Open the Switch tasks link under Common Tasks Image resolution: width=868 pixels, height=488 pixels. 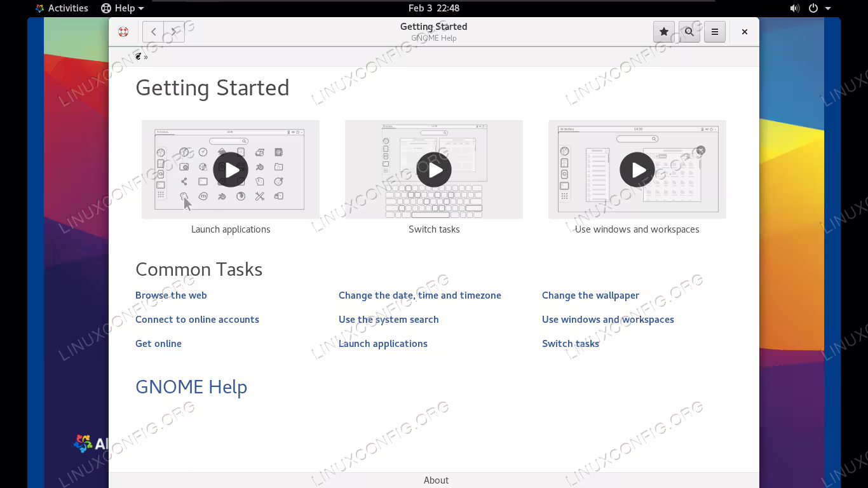(571, 344)
